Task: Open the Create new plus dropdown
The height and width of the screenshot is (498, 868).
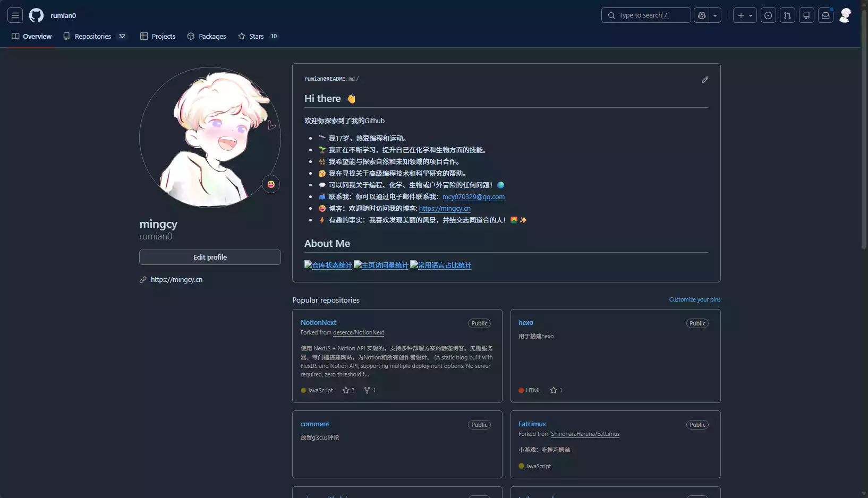Action: tap(745, 15)
